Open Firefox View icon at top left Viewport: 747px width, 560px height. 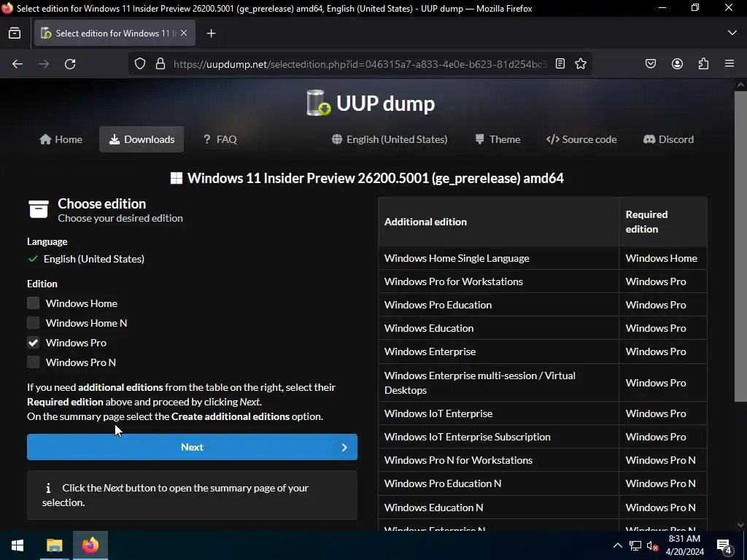[x=15, y=34]
